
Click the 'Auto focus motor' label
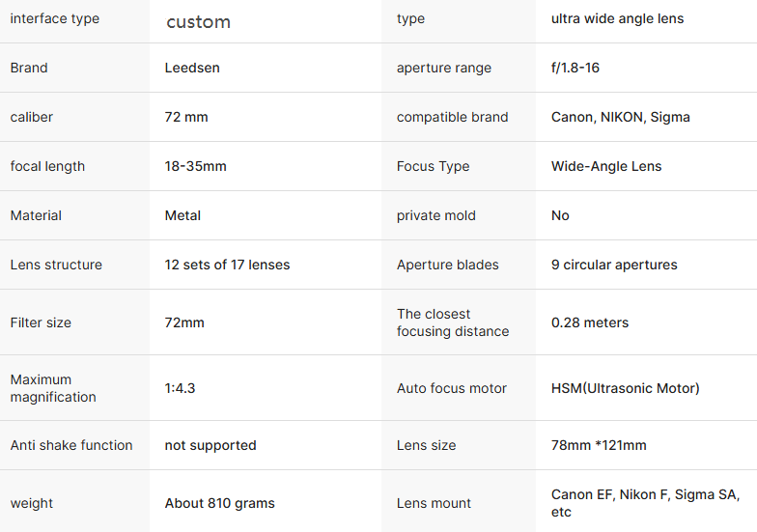(x=451, y=388)
